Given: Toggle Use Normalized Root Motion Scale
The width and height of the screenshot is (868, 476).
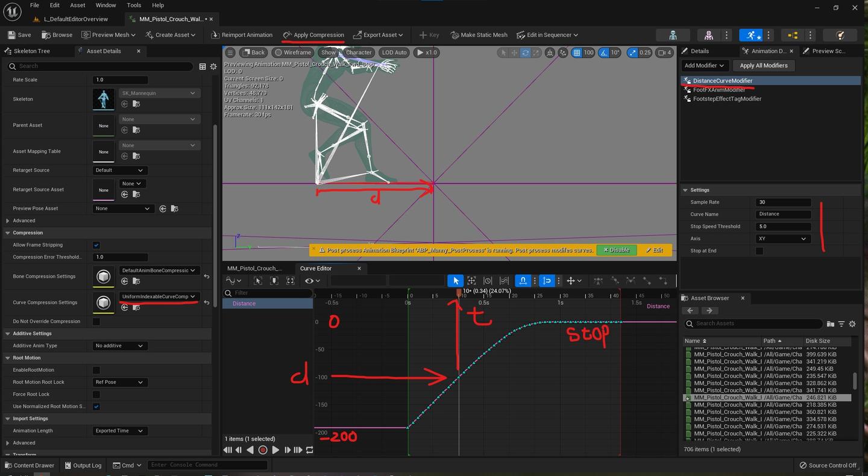Looking at the screenshot, I should (x=96, y=407).
